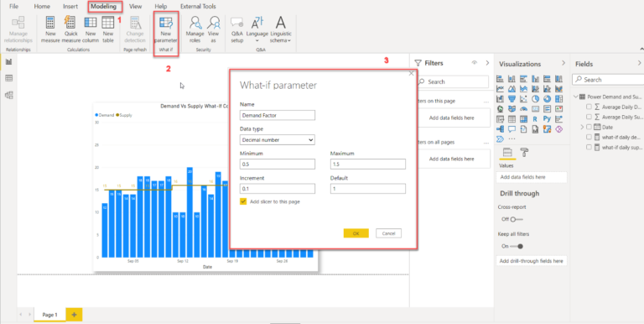This screenshot has height=324, width=644.
Task: Collapse the Power Demand and Su... table
Action: tap(575, 97)
